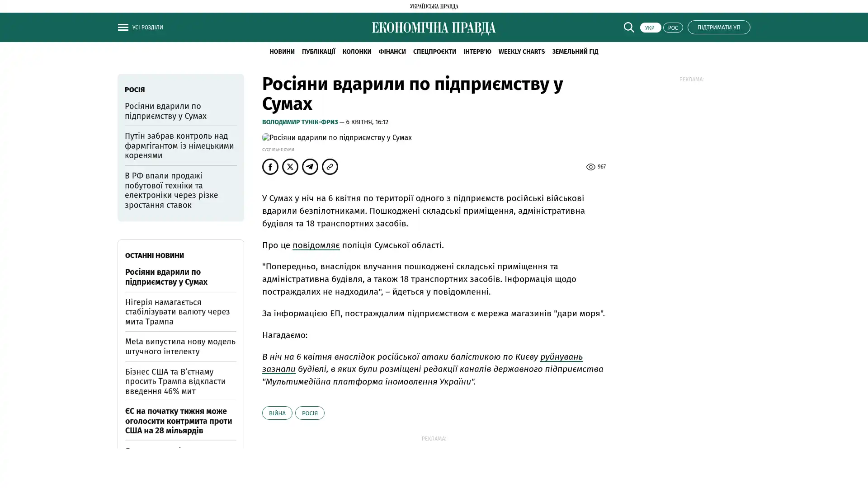This screenshot has height=488, width=868.
Task: Expand the УСІ РОЗДІЛИ menu
Action: point(147,28)
